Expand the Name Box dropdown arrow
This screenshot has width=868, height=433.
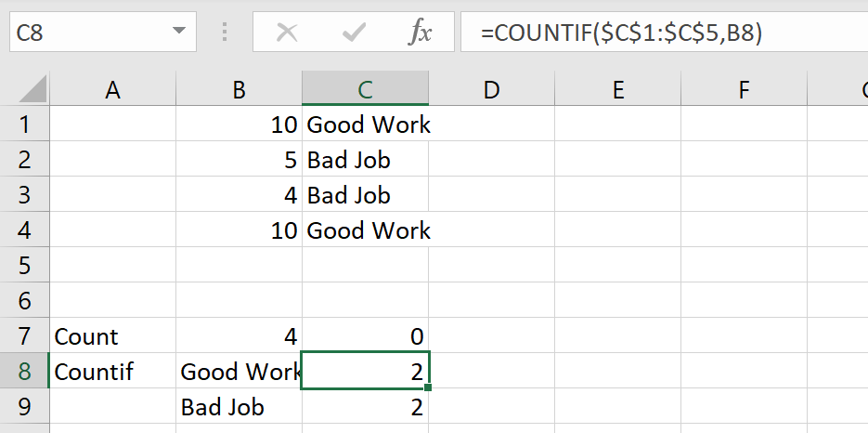(x=179, y=31)
